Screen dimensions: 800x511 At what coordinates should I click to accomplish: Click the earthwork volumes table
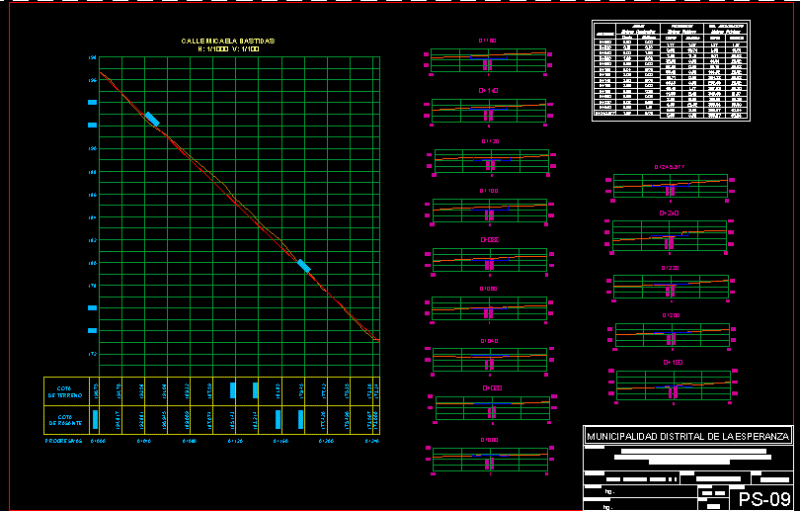(x=671, y=71)
